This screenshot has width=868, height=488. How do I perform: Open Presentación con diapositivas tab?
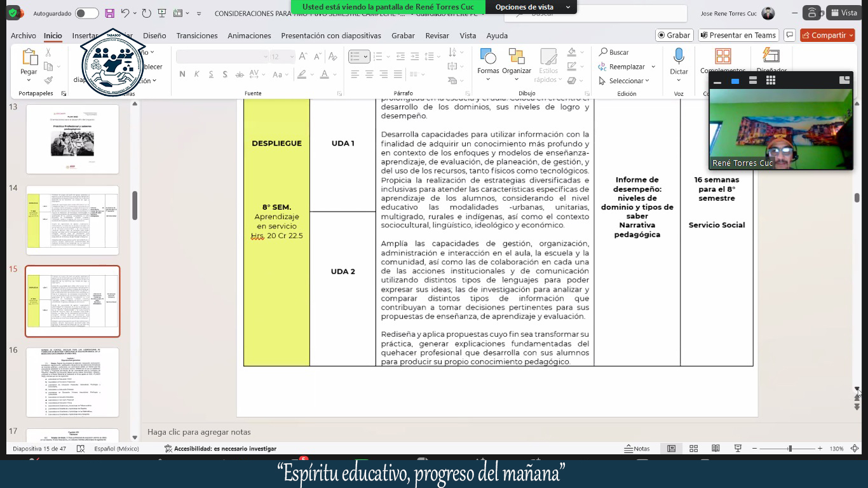(x=331, y=36)
